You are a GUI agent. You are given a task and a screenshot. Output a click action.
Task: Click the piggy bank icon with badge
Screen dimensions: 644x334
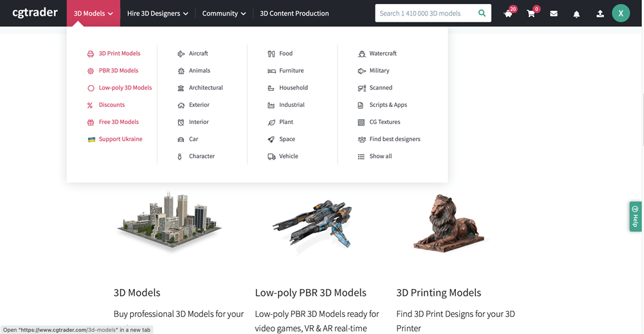coord(508,14)
